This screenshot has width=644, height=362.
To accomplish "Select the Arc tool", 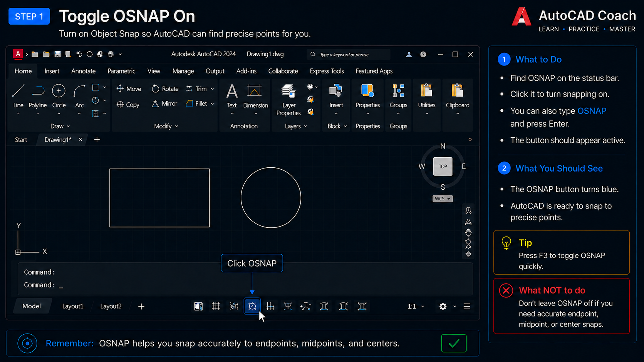I will click(x=79, y=96).
